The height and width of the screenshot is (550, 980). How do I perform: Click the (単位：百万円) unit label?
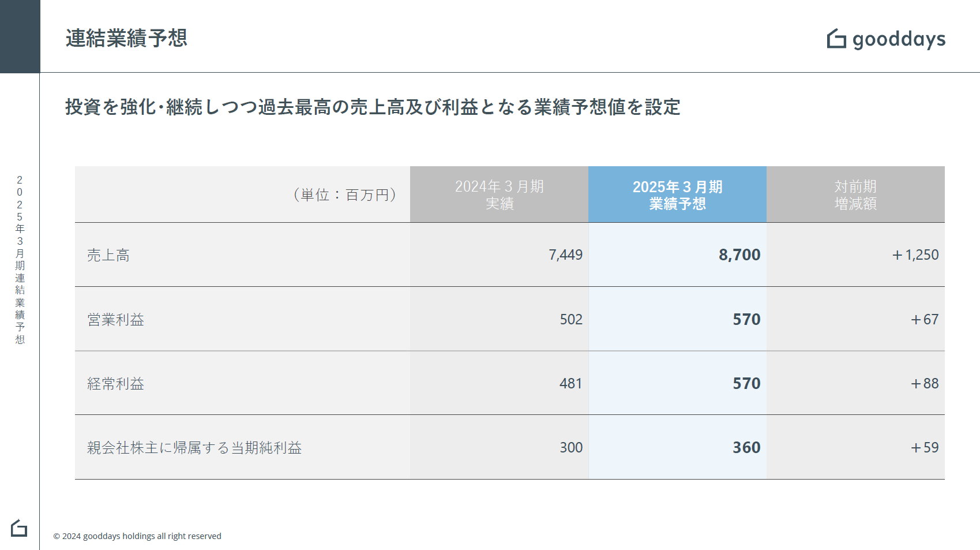point(345,195)
